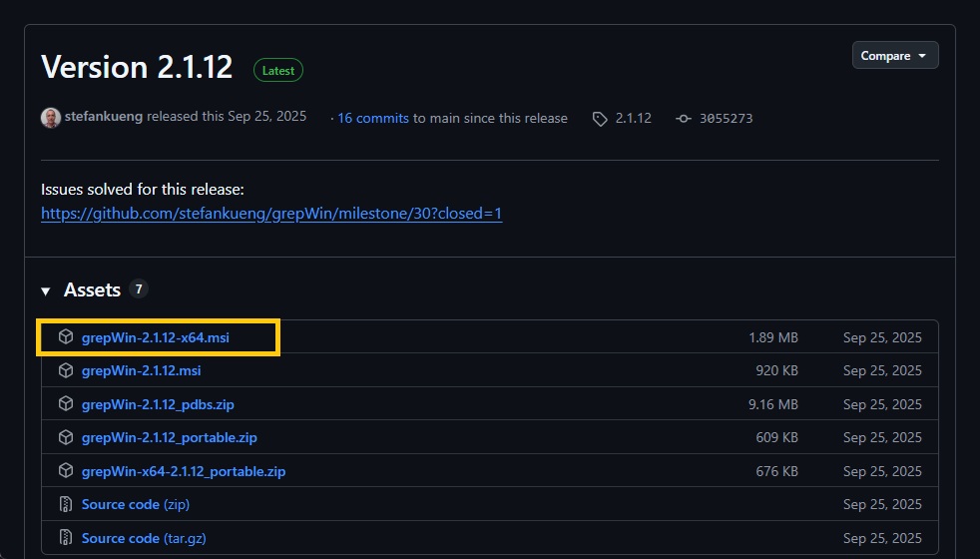Image resolution: width=980 pixels, height=559 pixels.
Task: Click the Assets count badge 7
Action: (x=138, y=288)
